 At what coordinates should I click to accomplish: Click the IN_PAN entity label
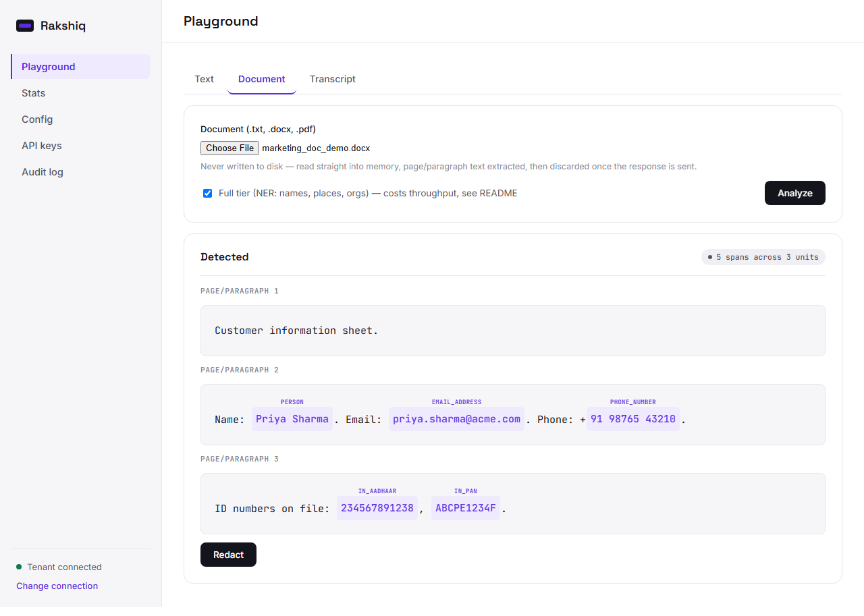pos(466,491)
